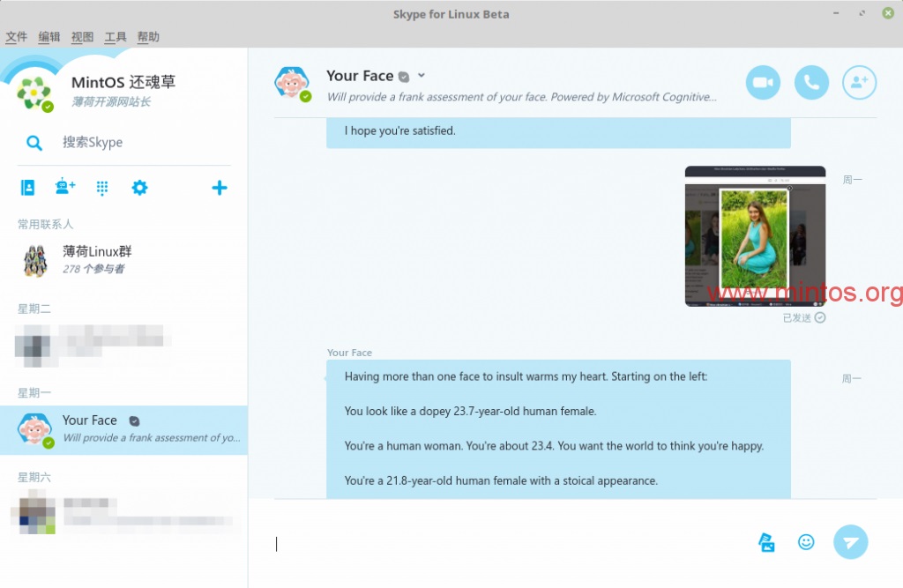
Task: Click the 'You're about 23.4' message line
Action: [x=554, y=446]
